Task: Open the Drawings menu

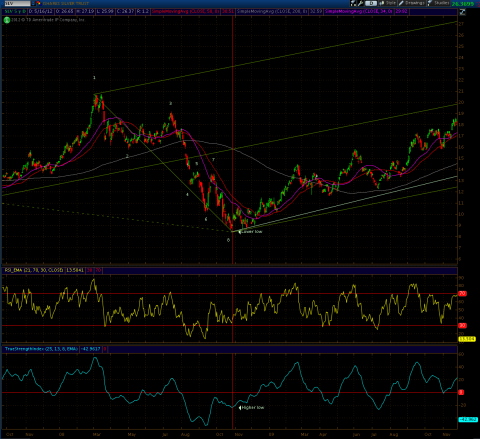Action: 412,3
